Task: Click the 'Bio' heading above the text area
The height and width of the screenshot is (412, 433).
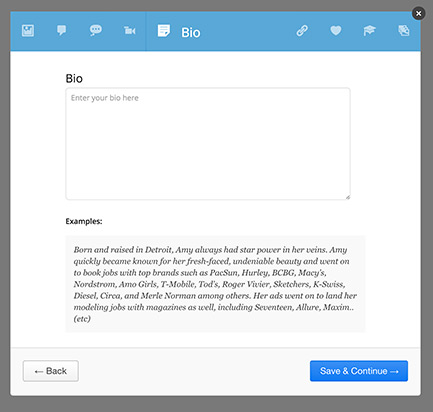Action: pos(74,79)
